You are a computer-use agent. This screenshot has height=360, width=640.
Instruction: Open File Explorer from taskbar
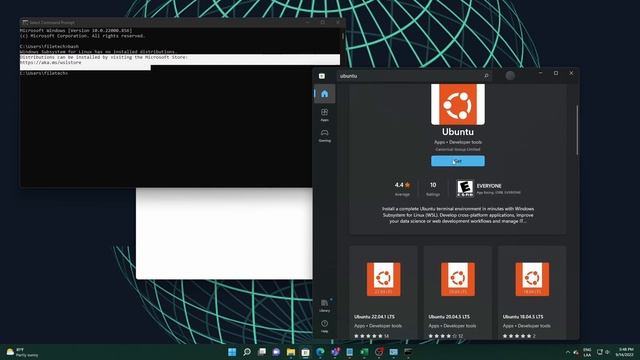(x=291, y=352)
